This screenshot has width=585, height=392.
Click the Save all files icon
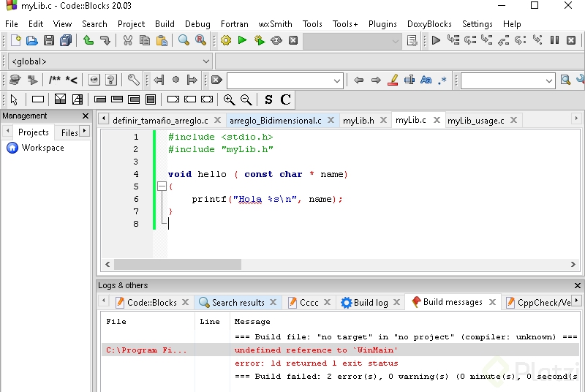pos(66,40)
